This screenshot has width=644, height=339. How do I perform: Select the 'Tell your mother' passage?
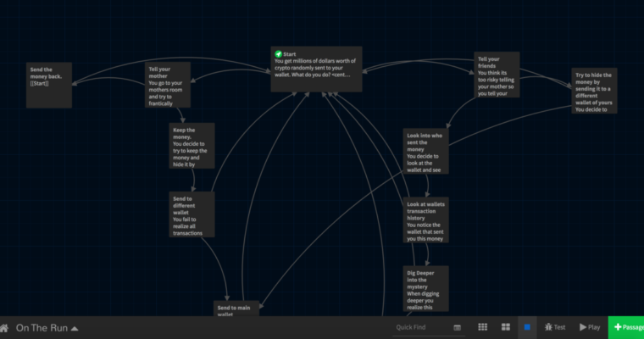168,85
